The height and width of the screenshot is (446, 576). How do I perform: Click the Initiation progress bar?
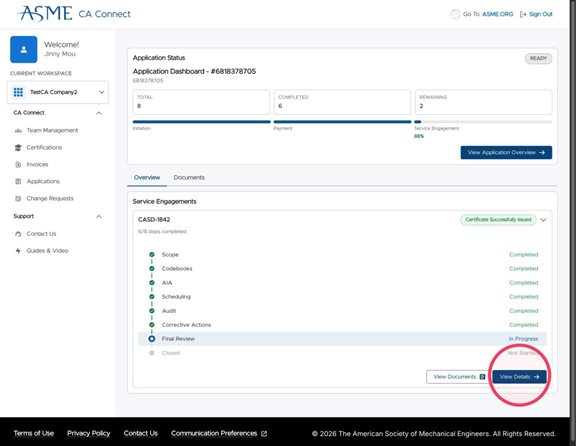pyautogui.click(x=202, y=122)
